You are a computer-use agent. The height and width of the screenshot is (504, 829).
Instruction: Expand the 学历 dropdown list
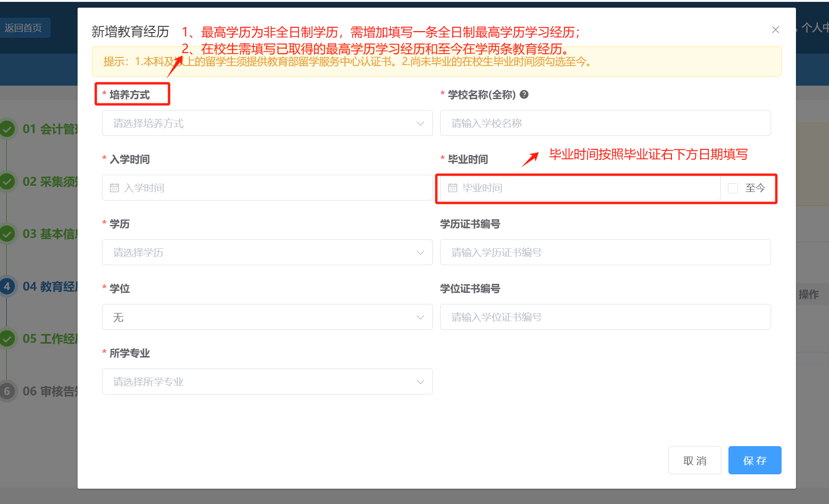point(267,253)
